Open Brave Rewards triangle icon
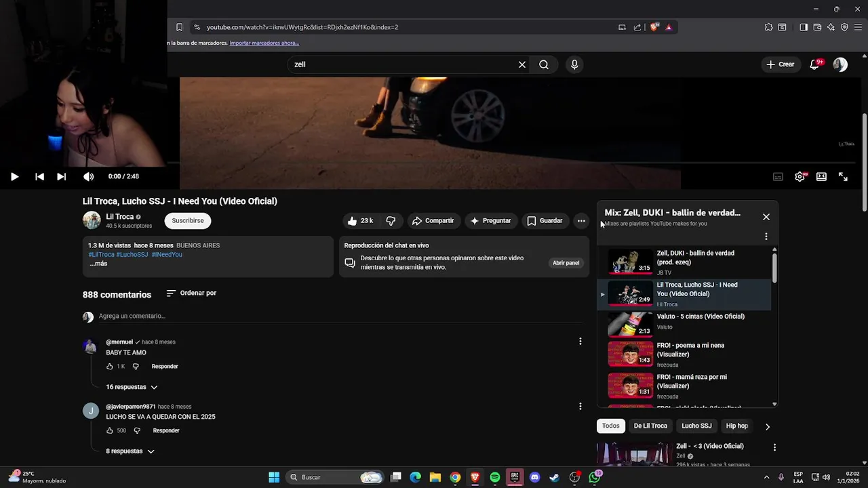Screen dimensions: 868x488 point(669,27)
